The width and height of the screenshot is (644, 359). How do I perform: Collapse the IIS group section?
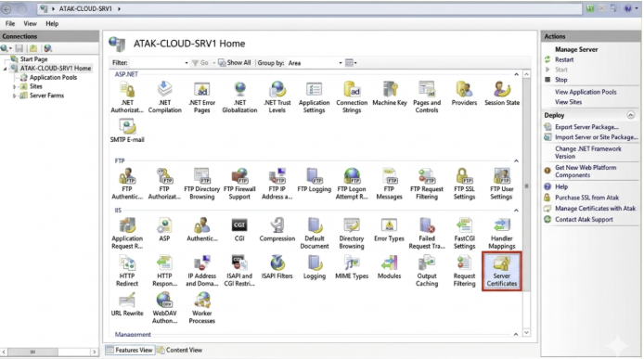click(516, 211)
